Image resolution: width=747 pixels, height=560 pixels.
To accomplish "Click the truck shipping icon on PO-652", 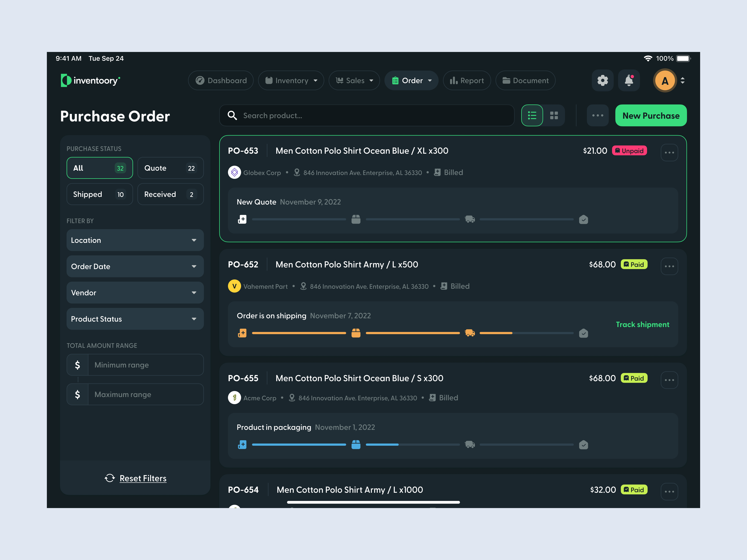I will pos(470,333).
